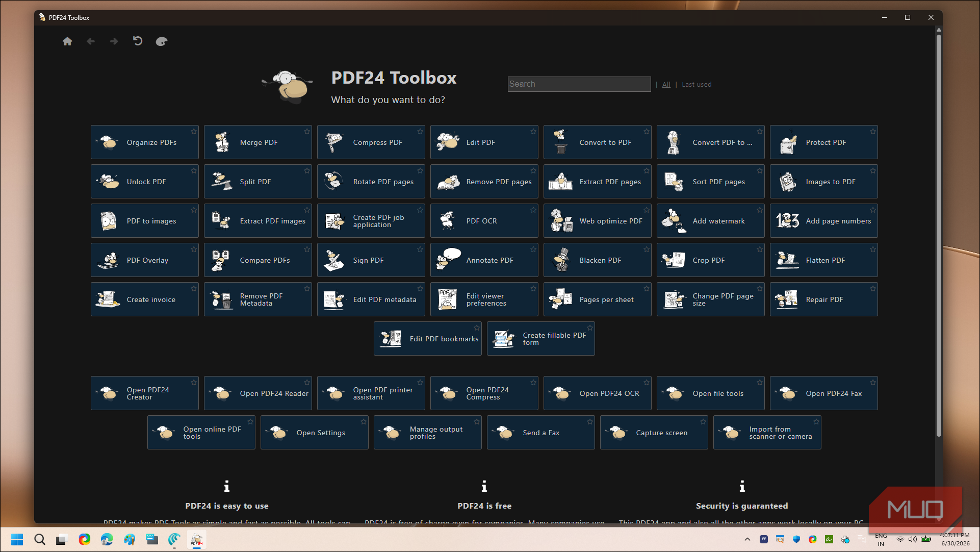This screenshot has height=552, width=980.
Task: Select Import from scanner or camera
Action: pyautogui.click(x=767, y=433)
